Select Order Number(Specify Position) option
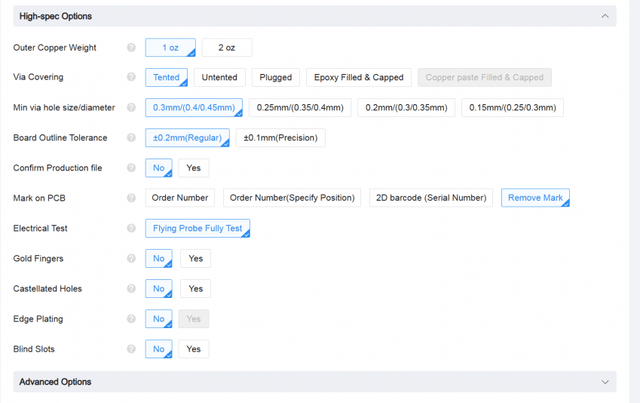 coord(292,198)
